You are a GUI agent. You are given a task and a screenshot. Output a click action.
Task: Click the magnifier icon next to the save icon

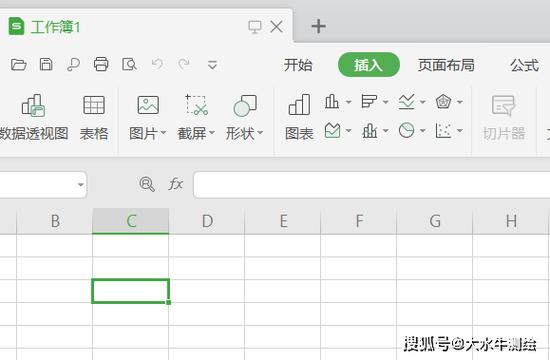coord(73,65)
